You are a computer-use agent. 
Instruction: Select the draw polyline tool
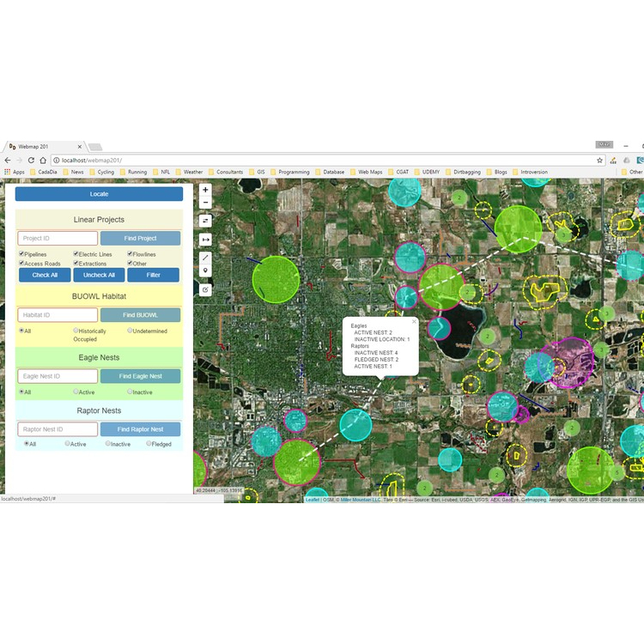[205, 258]
